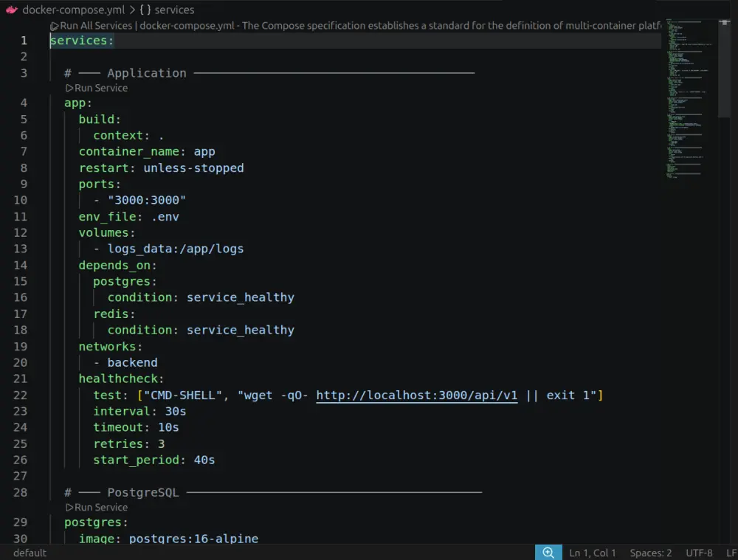Image resolution: width=738 pixels, height=560 pixels.
Task: Click the networks: key
Action: pyautogui.click(x=111, y=346)
